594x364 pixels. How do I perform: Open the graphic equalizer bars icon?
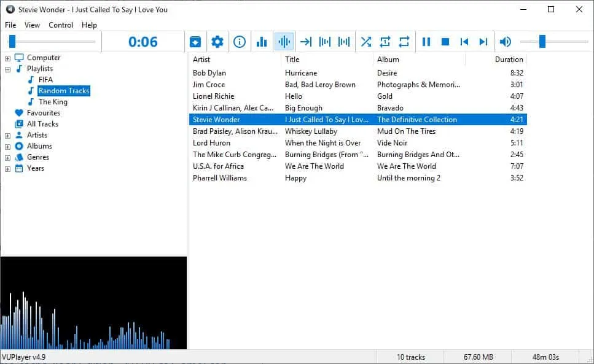coord(262,42)
